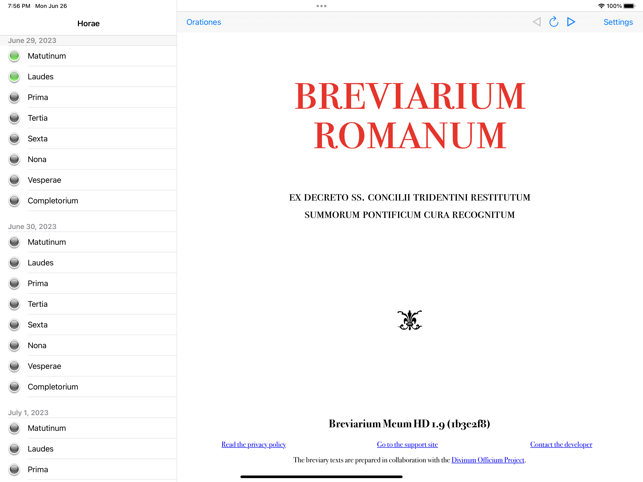
Task: Select Nona under June 29, 2023
Action: tap(88, 159)
